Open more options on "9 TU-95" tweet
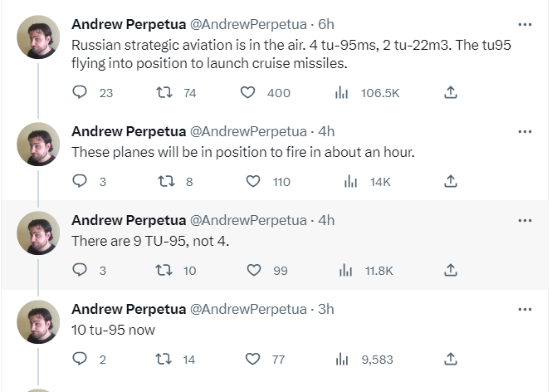The width and height of the screenshot is (557, 392). click(x=524, y=220)
